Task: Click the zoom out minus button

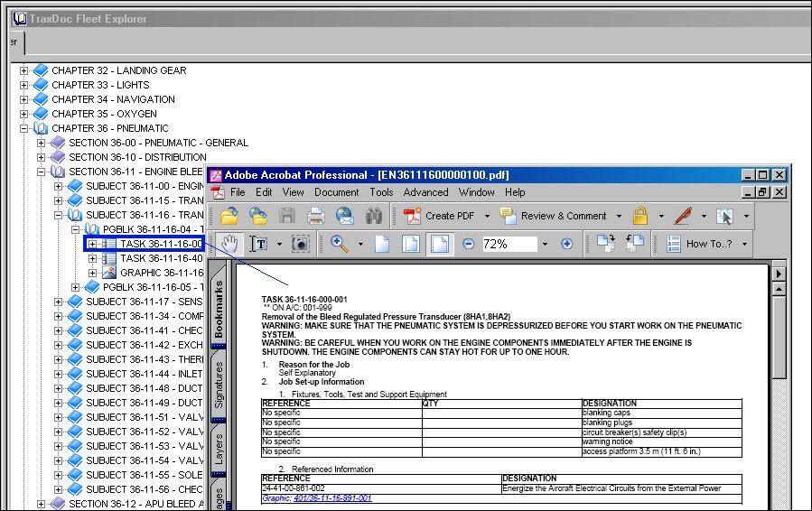Action: tap(468, 244)
